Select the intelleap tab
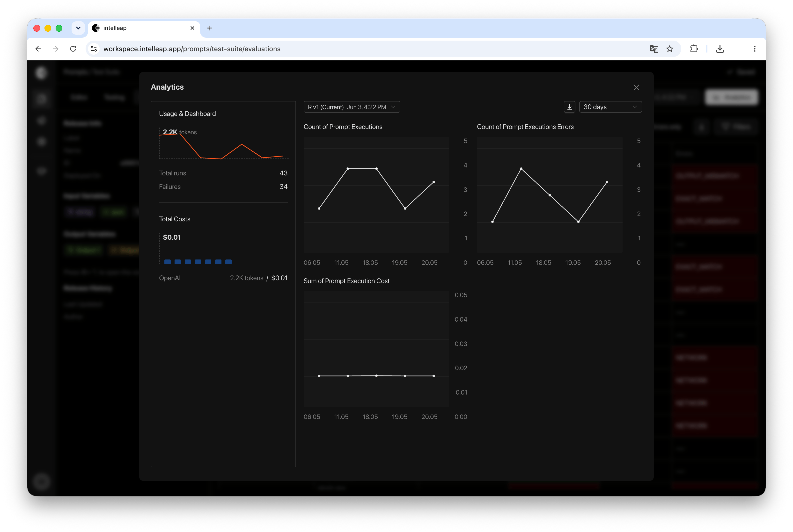The height and width of the screenshot is (532, 793). 144,28
